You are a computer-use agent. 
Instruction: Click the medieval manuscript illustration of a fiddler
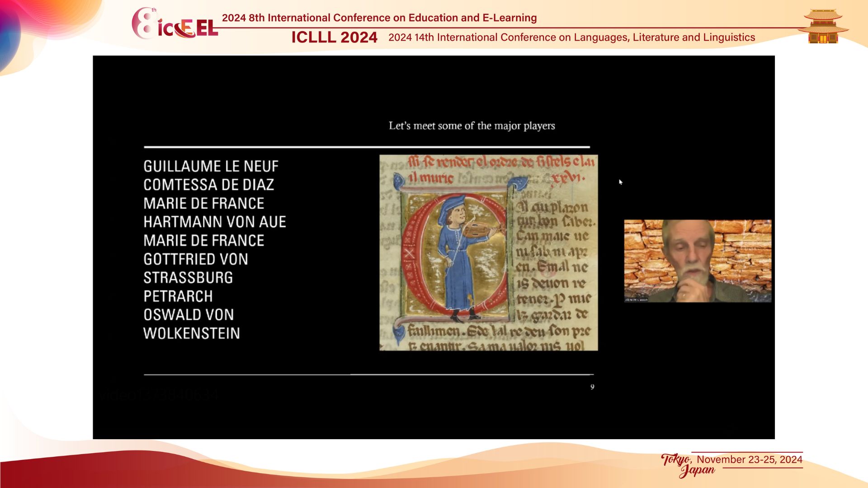[x=488, y=253]
